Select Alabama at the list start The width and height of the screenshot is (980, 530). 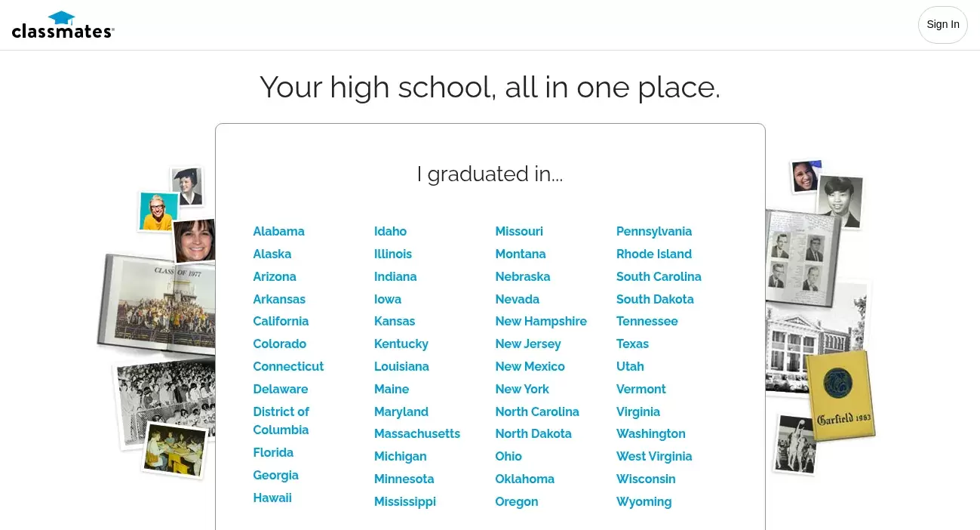278,232
